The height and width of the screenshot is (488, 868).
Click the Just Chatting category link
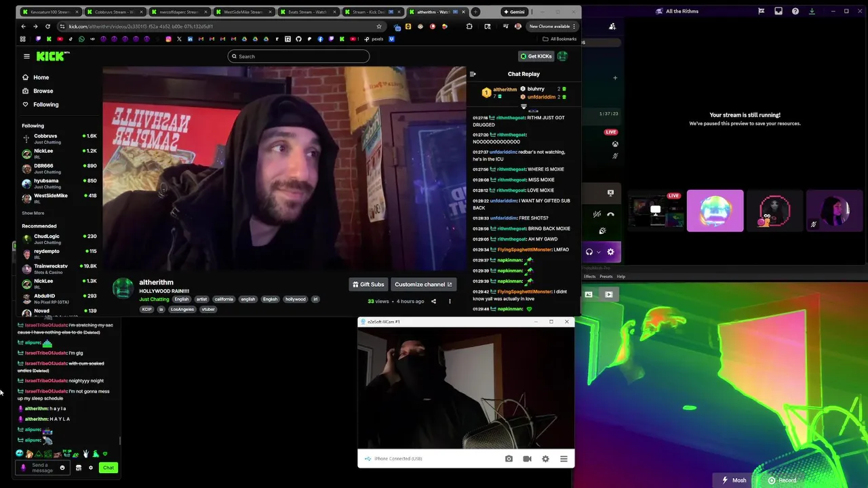pos(154,299)
